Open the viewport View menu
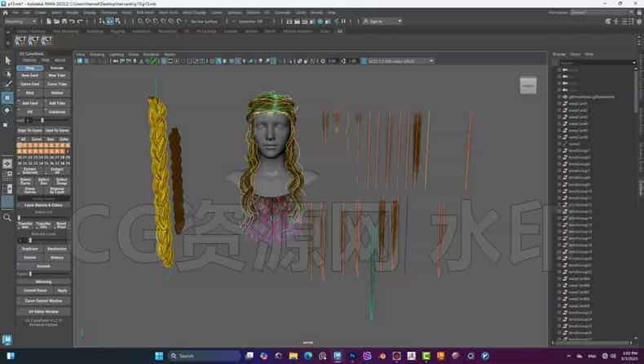Image resolution: width=644 pixels, height=364 pixels. click(x=81, y=55)
